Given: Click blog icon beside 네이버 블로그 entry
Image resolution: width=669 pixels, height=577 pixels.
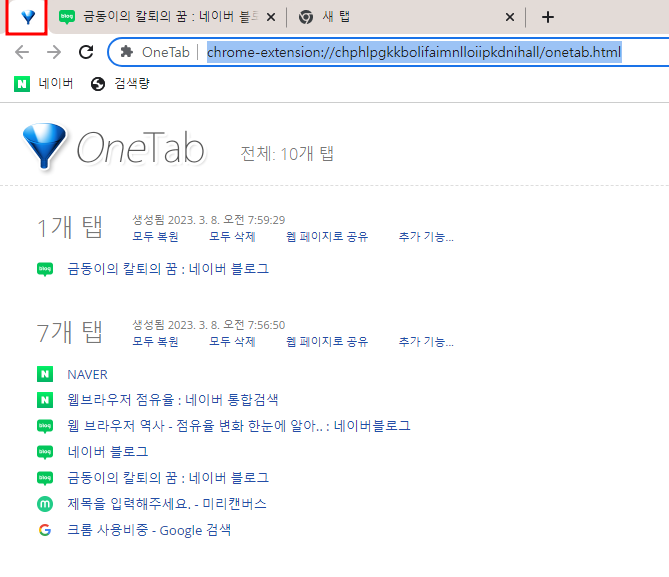Looking at the screenshot, I should (x=45, y=452).
